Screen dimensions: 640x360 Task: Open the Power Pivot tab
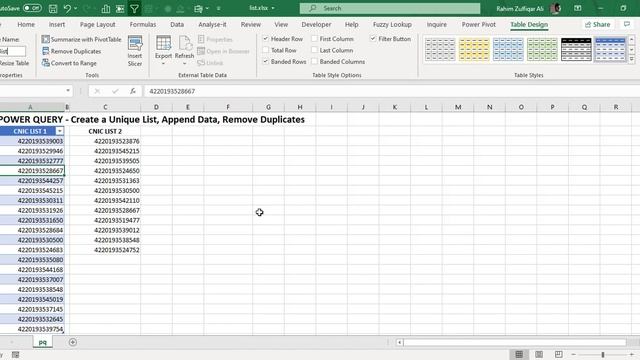click(x=478, y=24)
